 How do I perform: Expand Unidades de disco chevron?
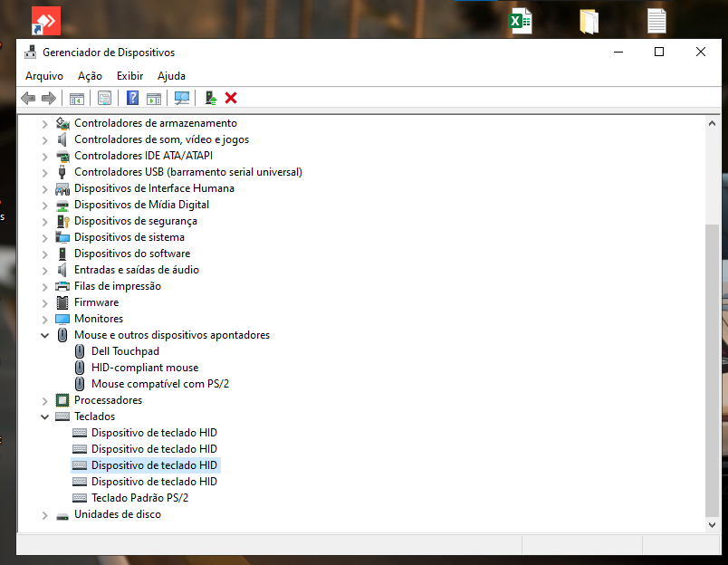pos(44,515)
